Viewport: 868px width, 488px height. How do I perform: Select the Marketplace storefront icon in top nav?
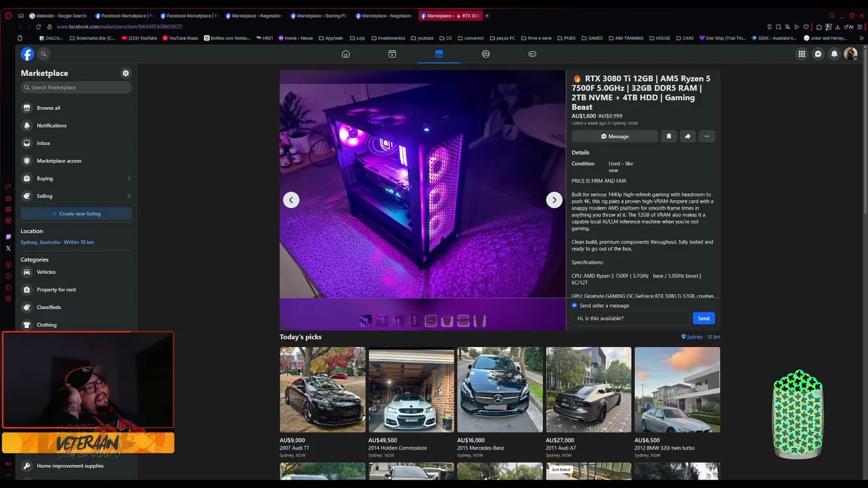coord(439,54)
